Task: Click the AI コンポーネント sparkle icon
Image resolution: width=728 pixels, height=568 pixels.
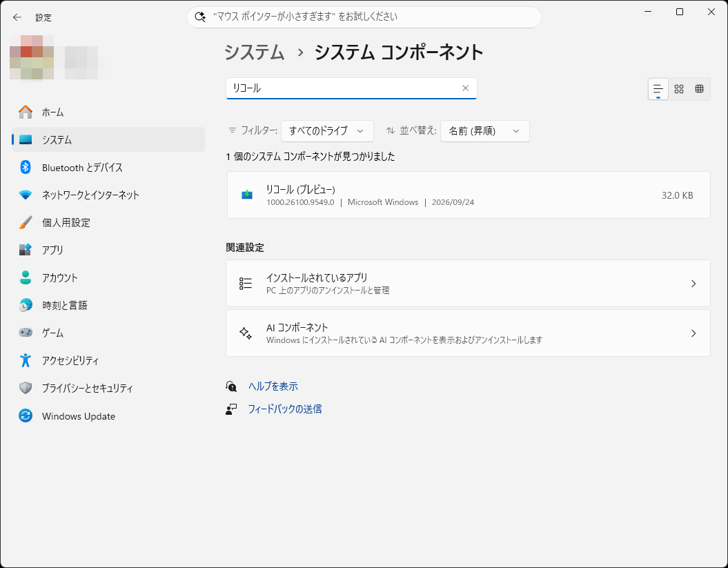Action: click(x=246, y=333)
